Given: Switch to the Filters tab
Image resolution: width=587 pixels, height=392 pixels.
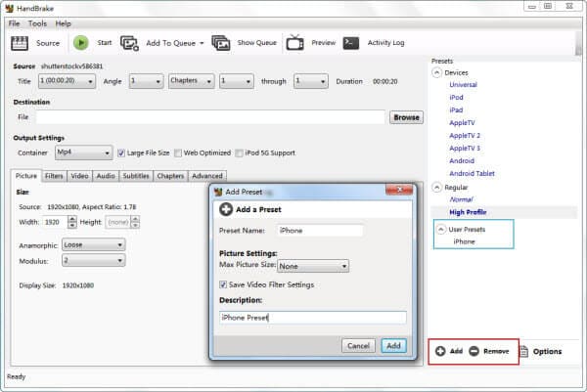Looking at the screenshot, I should point(54,176).
